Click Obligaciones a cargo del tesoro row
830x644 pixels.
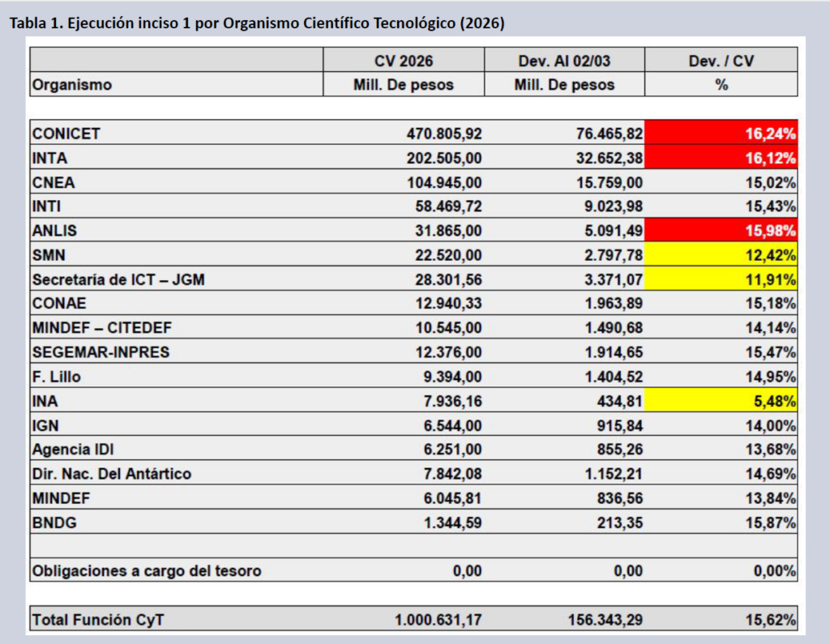click(x=147, y=570)
